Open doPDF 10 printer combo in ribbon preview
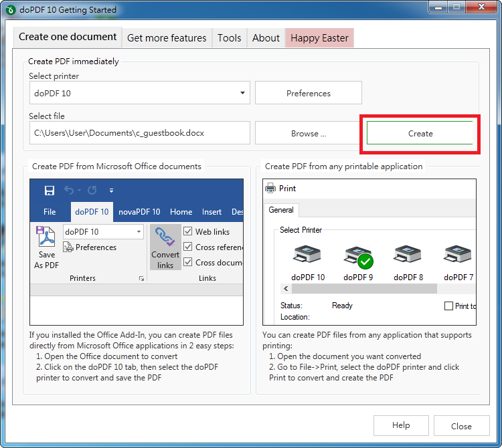This screenshot has height=448, width=502. tap(139, 231)
